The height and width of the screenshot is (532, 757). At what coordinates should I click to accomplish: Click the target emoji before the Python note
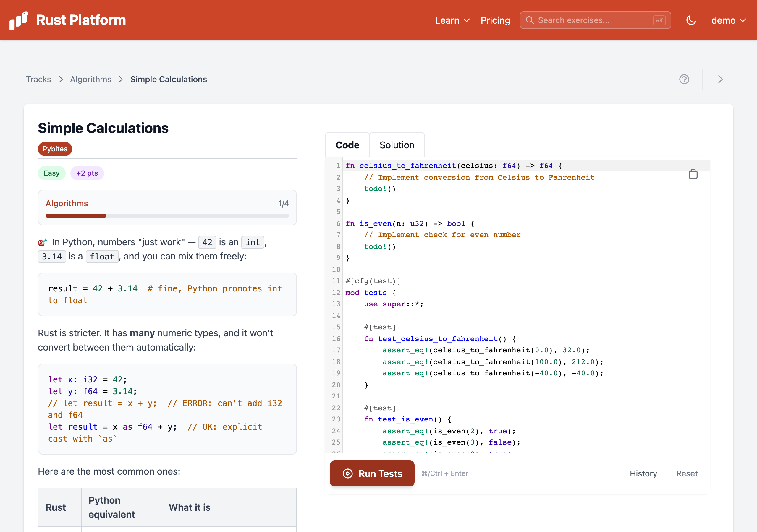(42, 242)
